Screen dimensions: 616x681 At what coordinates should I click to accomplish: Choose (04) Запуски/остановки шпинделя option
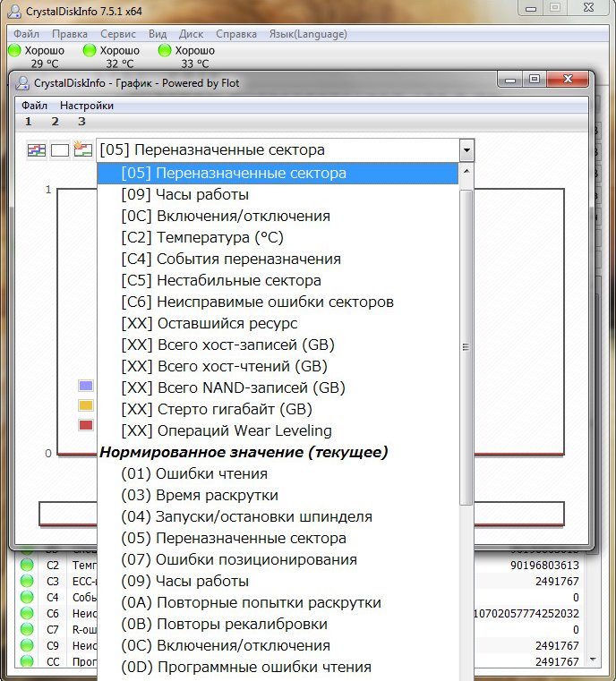(278, 517)
